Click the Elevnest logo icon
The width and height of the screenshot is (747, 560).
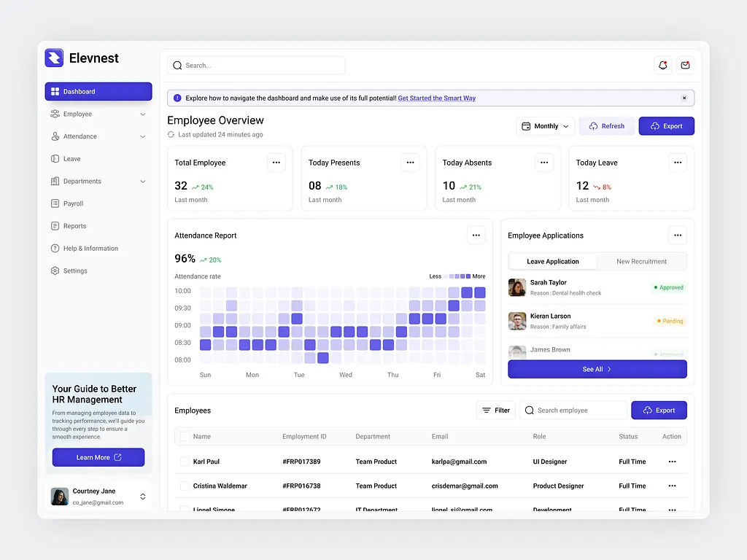coord(54,58)
